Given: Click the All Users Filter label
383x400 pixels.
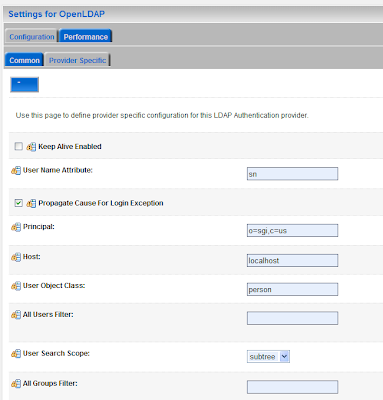Looking at the screenshot, I should pos(48,314).
